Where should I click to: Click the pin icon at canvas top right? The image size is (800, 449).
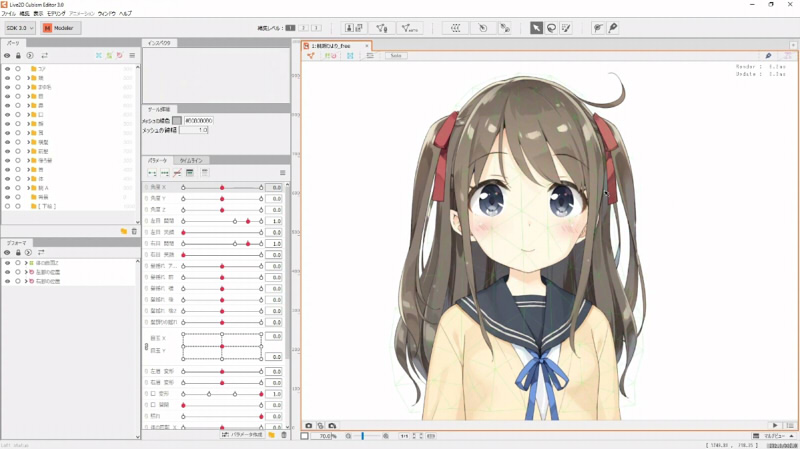[768, 56]
